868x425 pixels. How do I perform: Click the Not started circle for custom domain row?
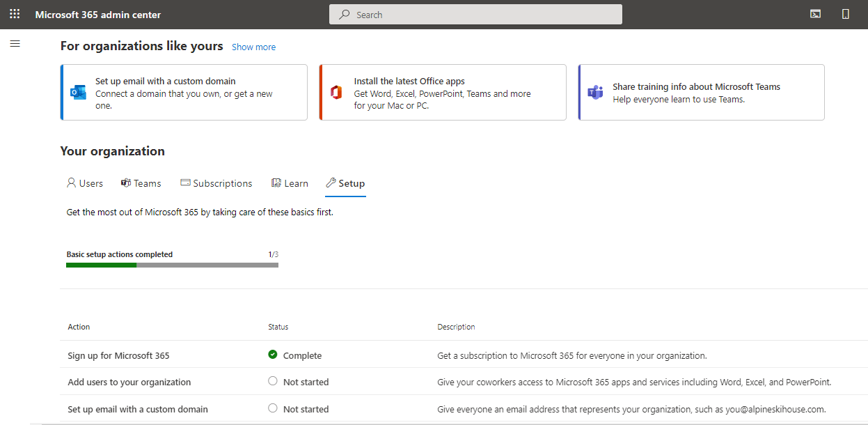tap(273, 408)
